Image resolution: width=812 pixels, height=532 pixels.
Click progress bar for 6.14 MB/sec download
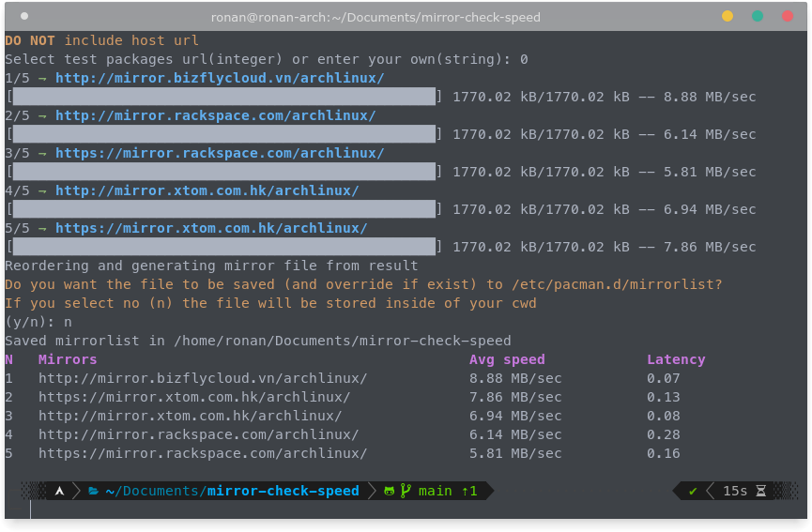[x=224, y=134]
